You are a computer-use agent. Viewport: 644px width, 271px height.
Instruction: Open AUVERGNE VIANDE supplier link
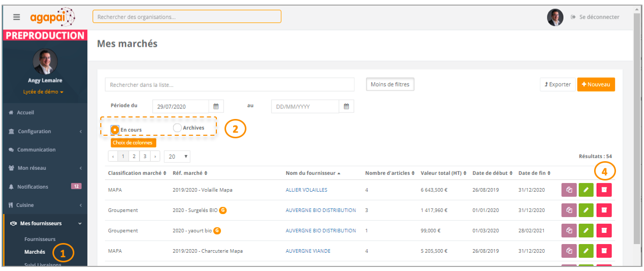coord(308,251)
